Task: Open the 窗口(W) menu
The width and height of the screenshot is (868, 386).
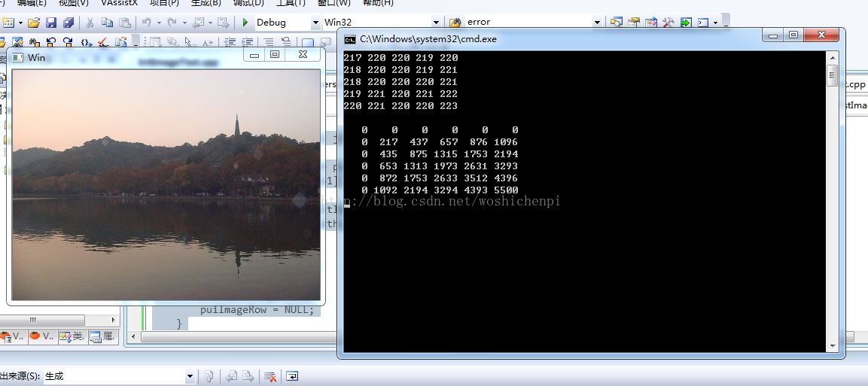Action: point(333,3)
